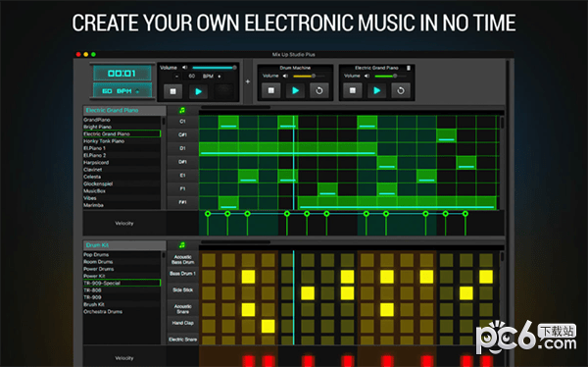Click the music note icon above C1 key
Viewport: 588px width, 367px height.
pyautogui.click(x=182, y=110)
